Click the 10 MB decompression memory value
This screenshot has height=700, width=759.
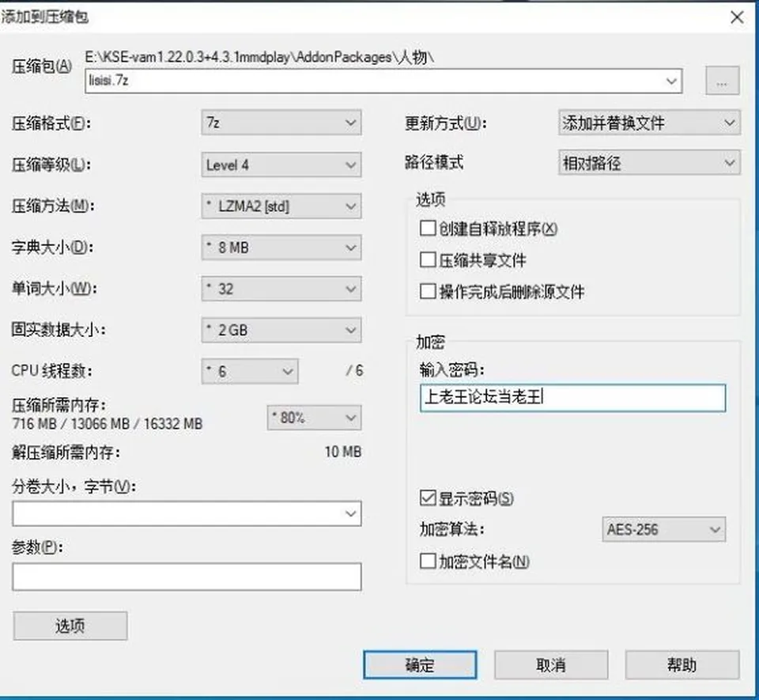tap(342, 452)
